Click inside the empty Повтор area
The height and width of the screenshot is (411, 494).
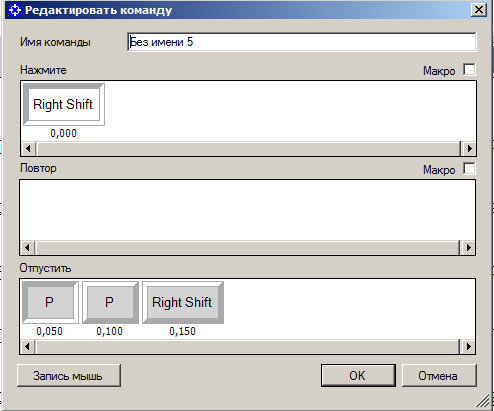tap(247, 210)
